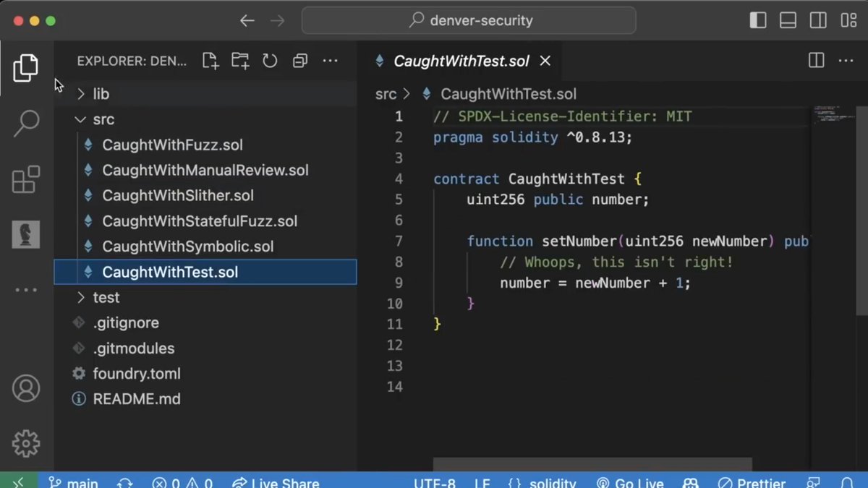Open the .gitmodules file

[x=205, y=348]
